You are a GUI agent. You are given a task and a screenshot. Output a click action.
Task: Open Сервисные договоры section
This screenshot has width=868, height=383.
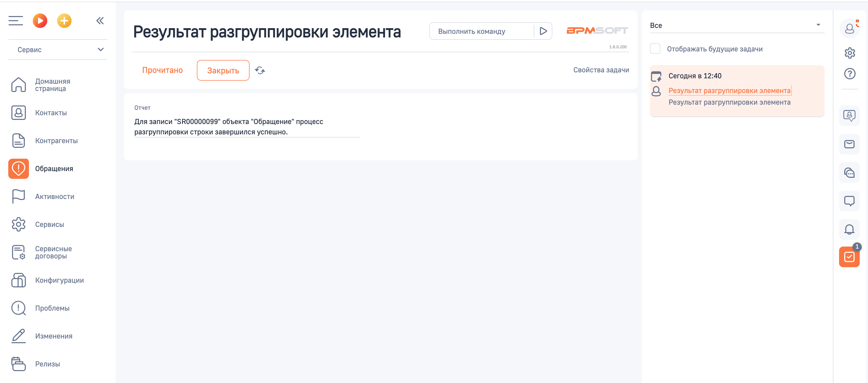(x=53, y=252)
